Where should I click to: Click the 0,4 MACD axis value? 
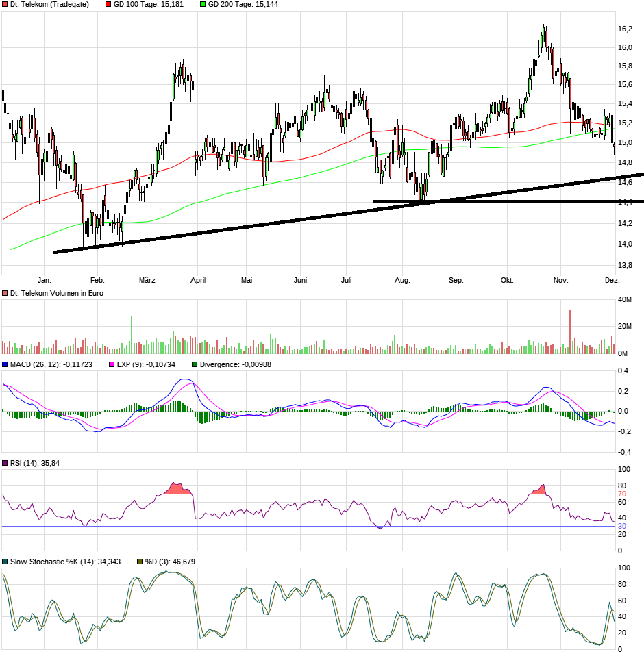pos(623,370)
